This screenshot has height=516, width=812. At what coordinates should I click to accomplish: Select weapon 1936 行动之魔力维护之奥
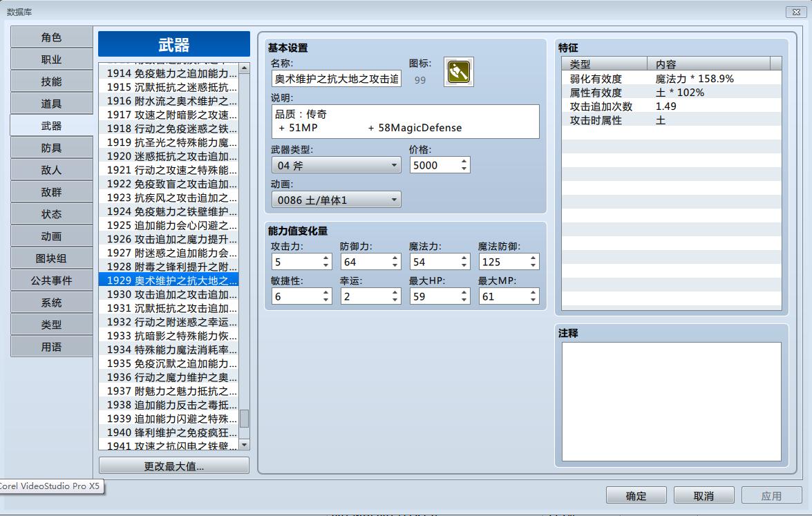169,377
